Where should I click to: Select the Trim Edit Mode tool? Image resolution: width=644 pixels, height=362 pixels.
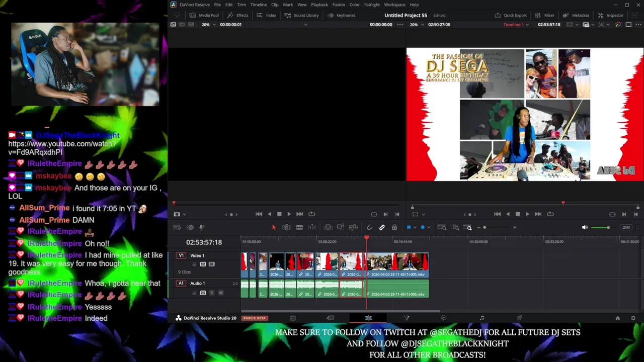tap(286, 228)
